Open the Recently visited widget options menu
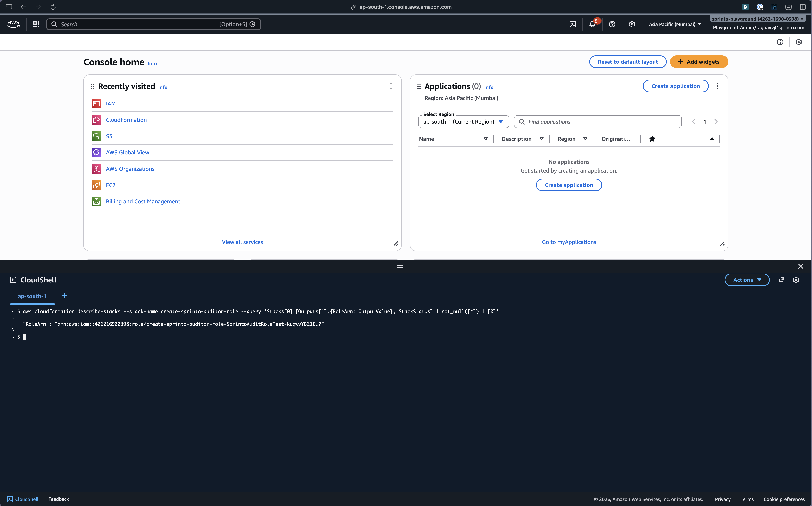The width and height of the screenshot is (812, 506). click(x=391, y=86)
